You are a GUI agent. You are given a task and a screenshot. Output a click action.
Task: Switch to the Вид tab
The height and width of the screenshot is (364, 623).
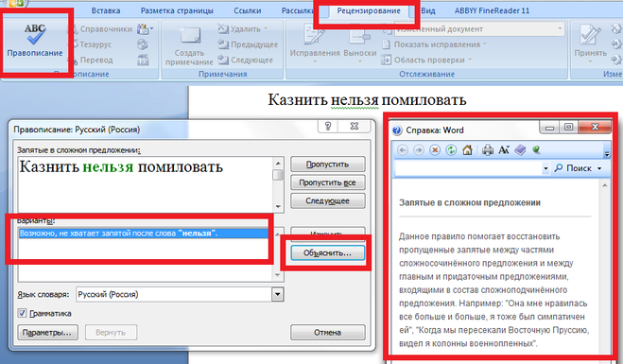point(428,10)
